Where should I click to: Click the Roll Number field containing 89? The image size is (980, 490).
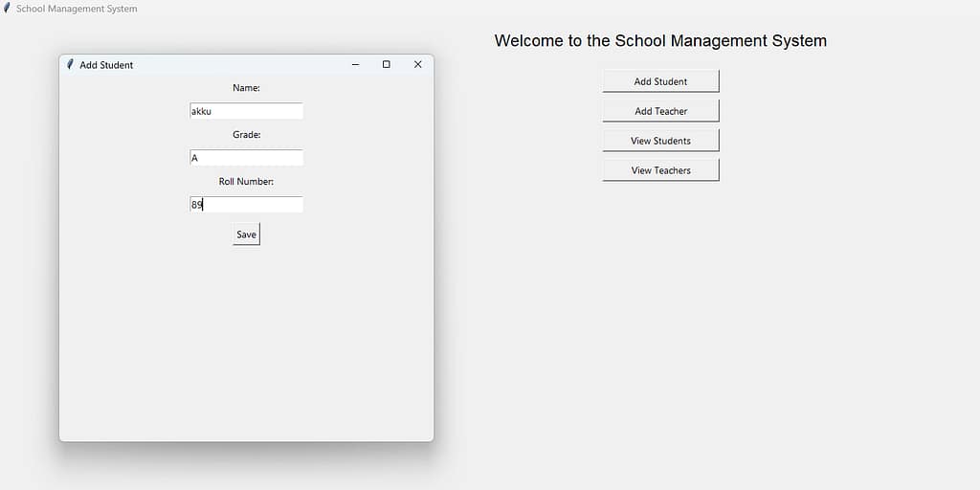coord(246,205)
